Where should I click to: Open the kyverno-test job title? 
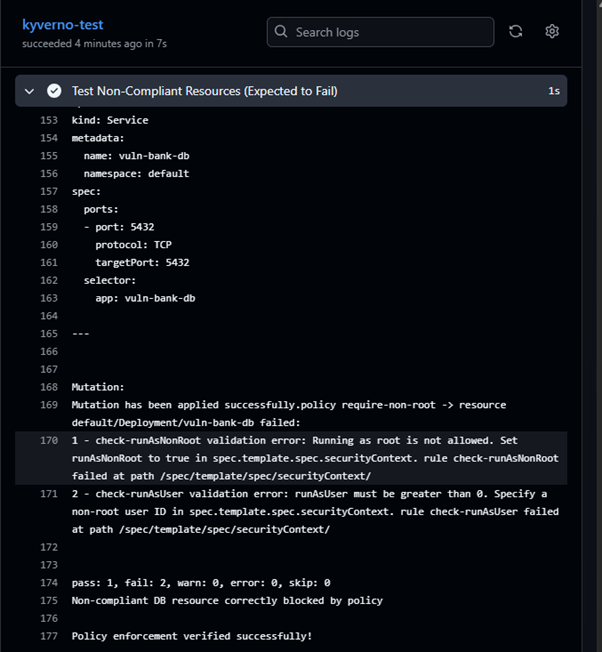(62, 24)
